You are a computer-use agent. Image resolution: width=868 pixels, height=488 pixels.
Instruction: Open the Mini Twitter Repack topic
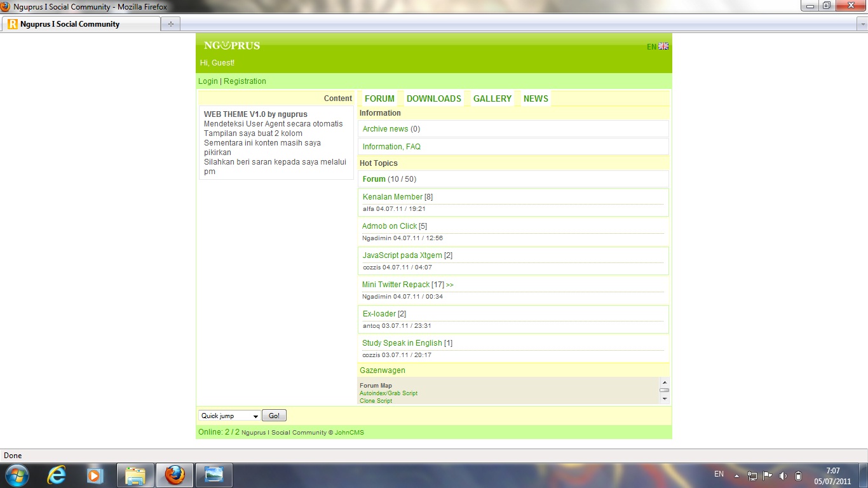[396, 285]
